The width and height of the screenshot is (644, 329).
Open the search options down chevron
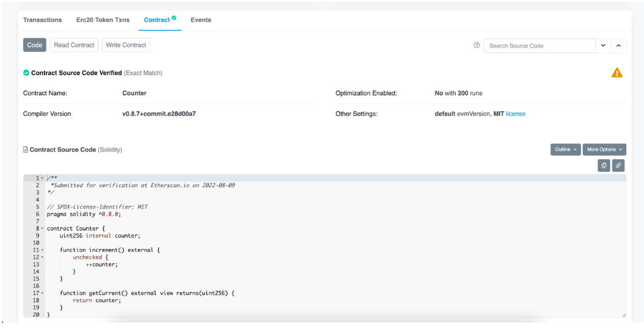pyautogui.click(x=603, y=45)
